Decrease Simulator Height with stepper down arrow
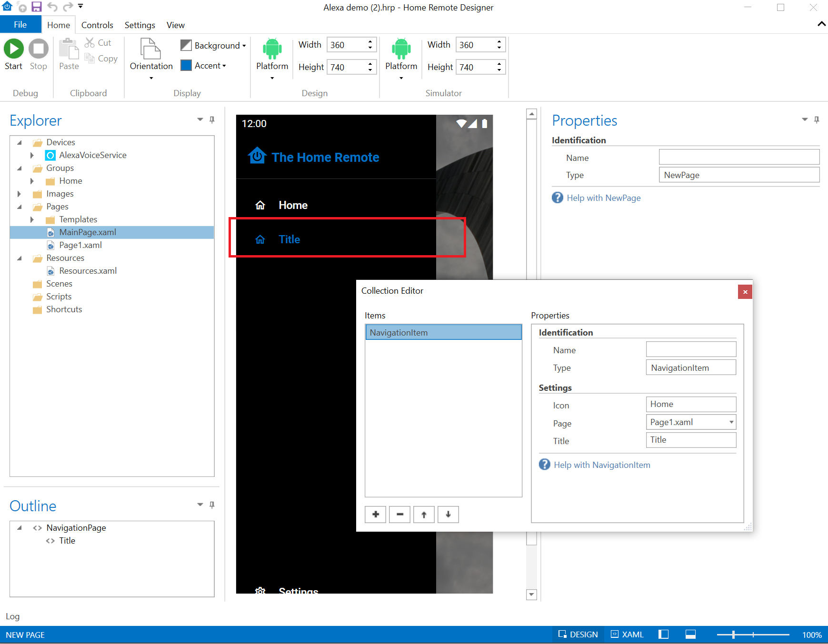 pyautogui.click(x=499, y=70)
